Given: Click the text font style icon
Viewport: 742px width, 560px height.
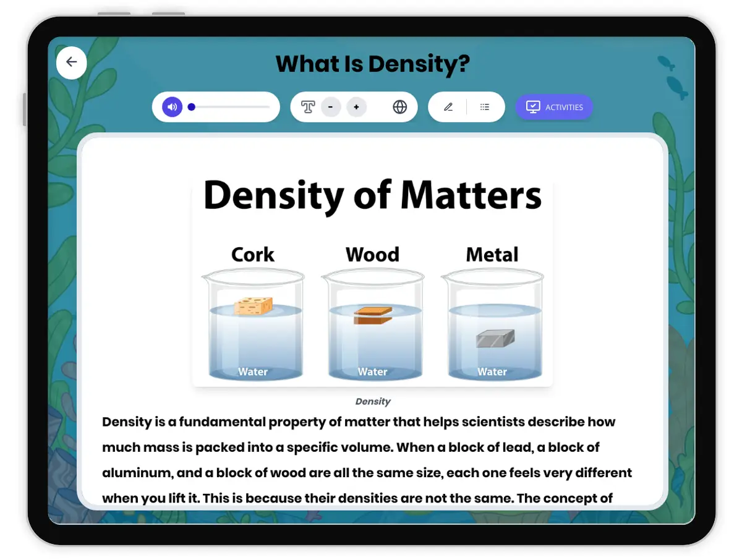Looking at the screenshot, I should pyautogui.click(x=308, y=107).
